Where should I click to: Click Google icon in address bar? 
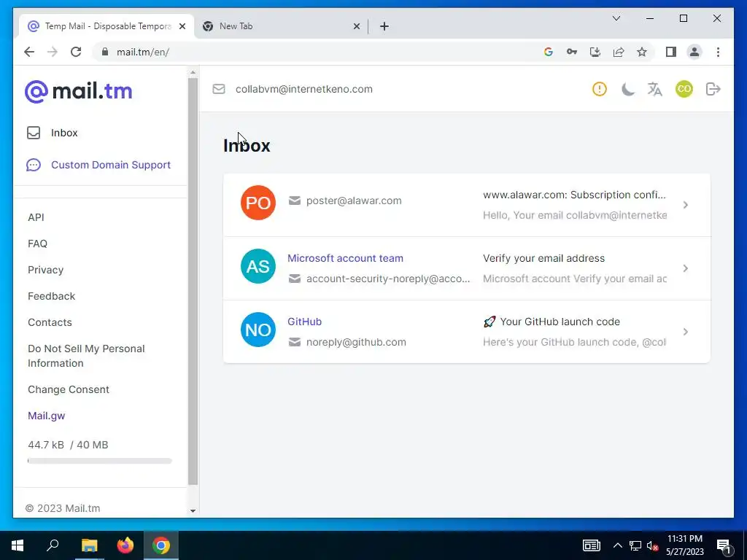549,52
